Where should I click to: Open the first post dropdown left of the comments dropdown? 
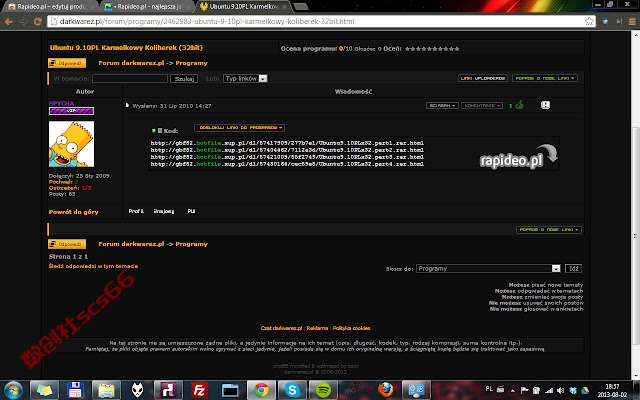[442, 106]
